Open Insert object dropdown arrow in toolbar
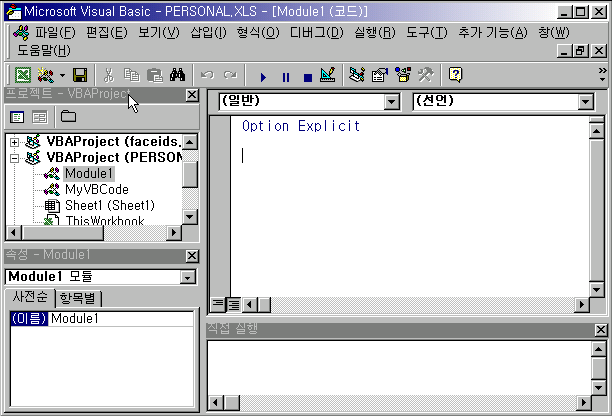 [62, 75]
